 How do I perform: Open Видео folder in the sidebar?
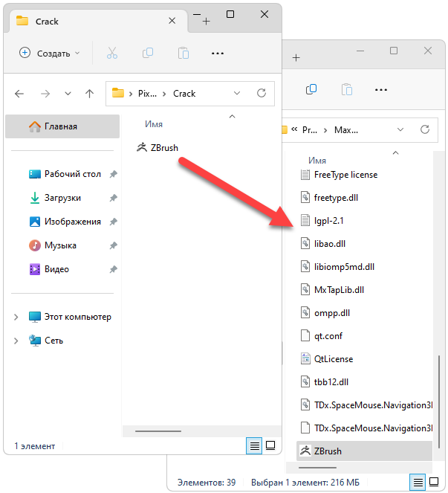(56, 269)
